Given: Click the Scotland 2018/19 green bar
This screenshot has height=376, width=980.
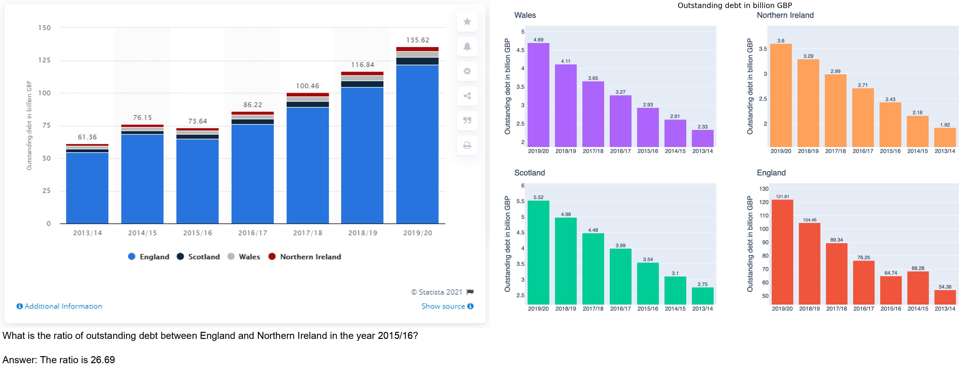Looking at the screenshot, I should pos(566,261).
